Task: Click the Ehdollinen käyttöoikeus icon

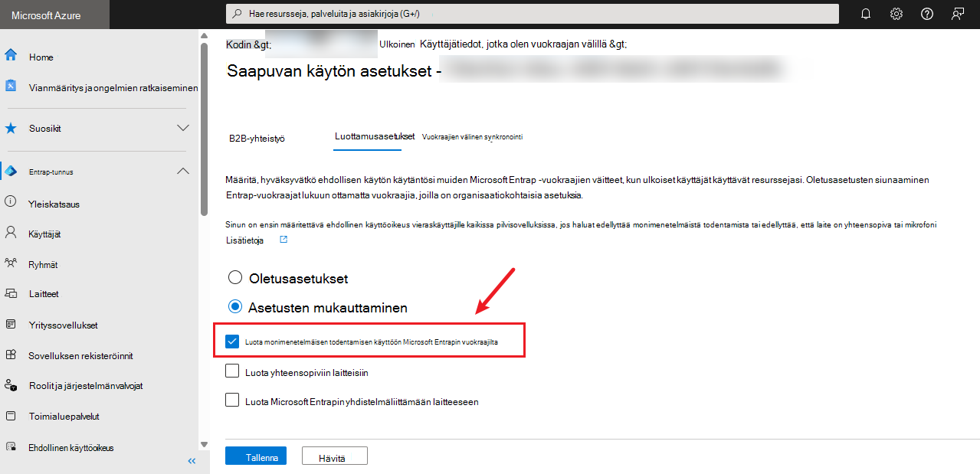Action: coord(11,446)
